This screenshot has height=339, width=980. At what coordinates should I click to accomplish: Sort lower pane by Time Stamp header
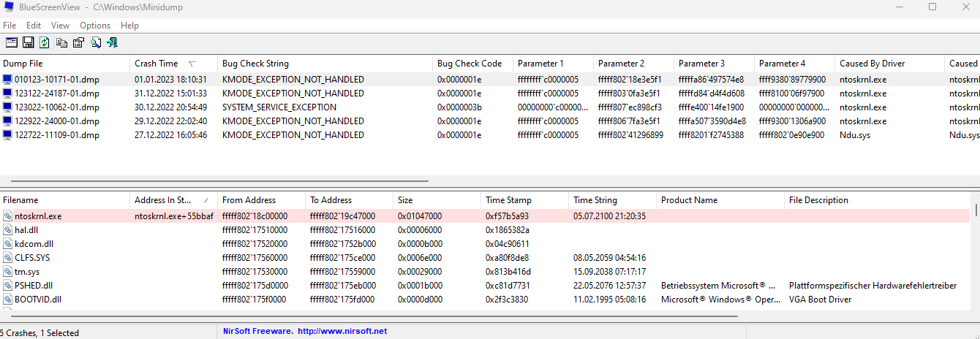[524, 199]
